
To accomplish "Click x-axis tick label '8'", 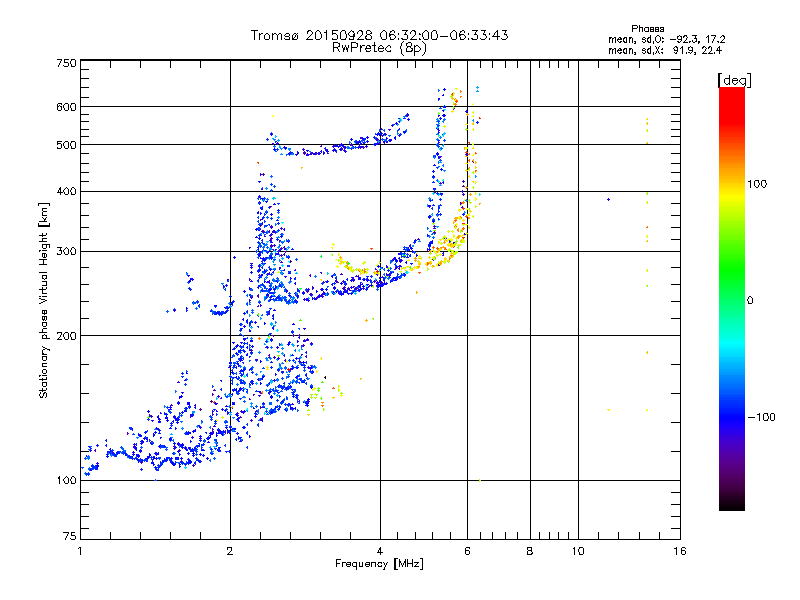I will pos(530,551).
